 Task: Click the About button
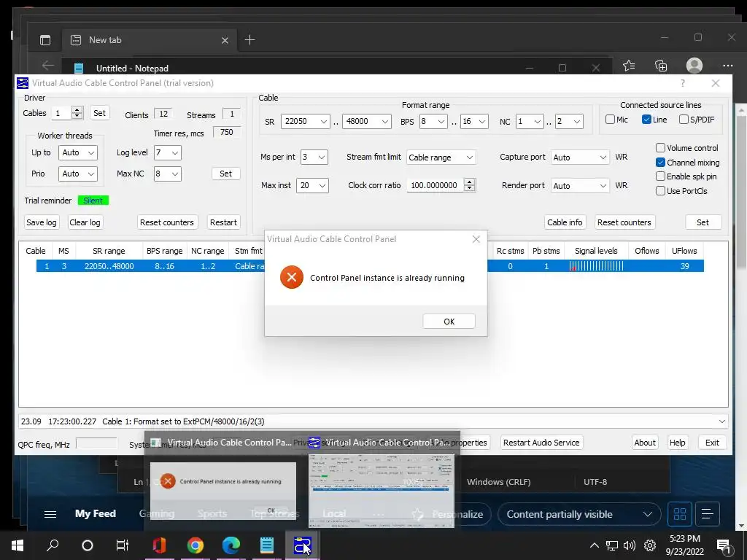click(x=645, y=443)
